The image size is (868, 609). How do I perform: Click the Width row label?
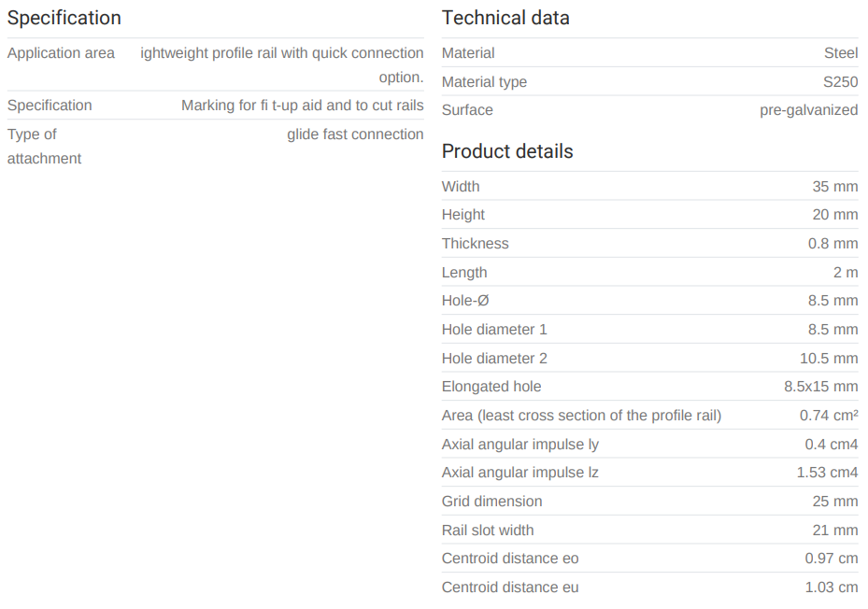461,187
